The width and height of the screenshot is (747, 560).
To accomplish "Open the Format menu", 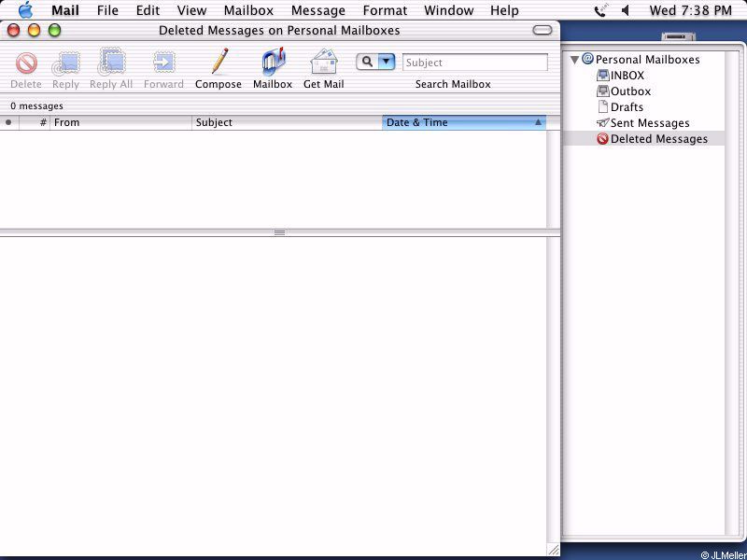I will pyautogui.click(x=385, y=10).
